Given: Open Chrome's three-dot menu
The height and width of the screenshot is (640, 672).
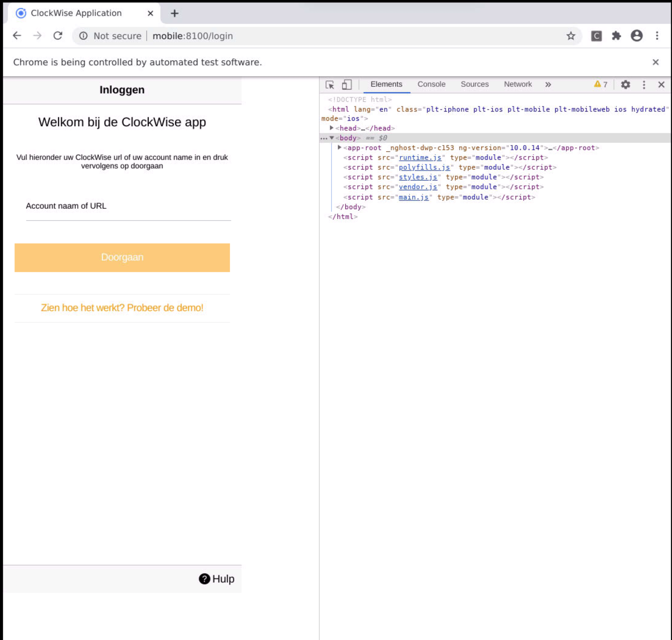Looking at the screenshot, I should tap(657, 36).
